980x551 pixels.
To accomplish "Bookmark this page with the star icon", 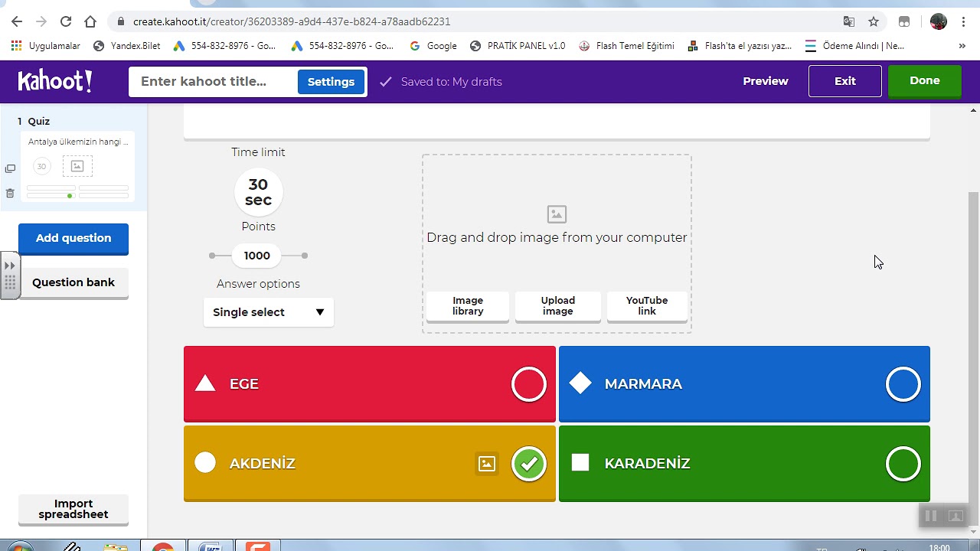I will click(874, 21).
